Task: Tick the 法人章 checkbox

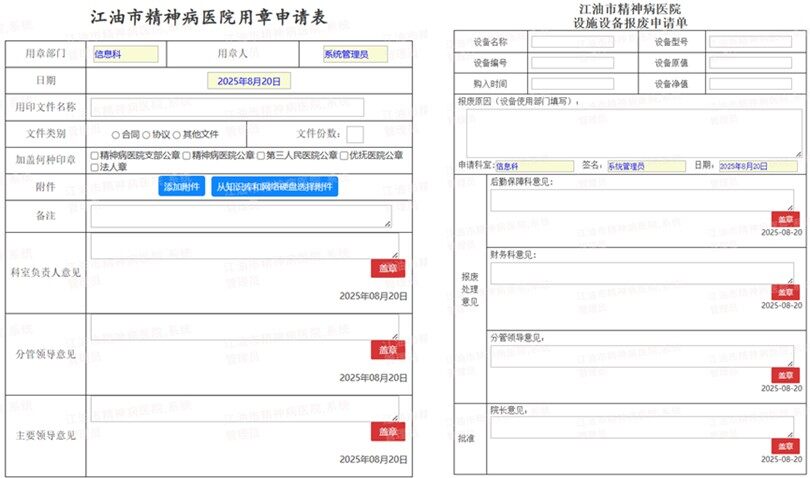Action: tap(94, 167)
